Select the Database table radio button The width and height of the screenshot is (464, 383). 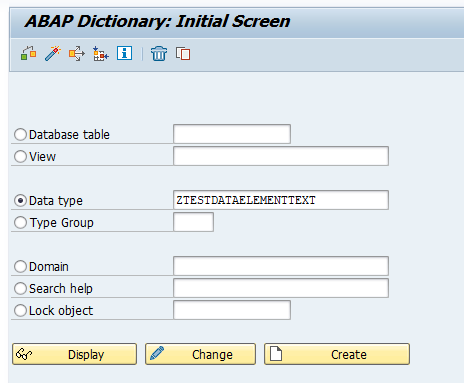pos(20,135)
